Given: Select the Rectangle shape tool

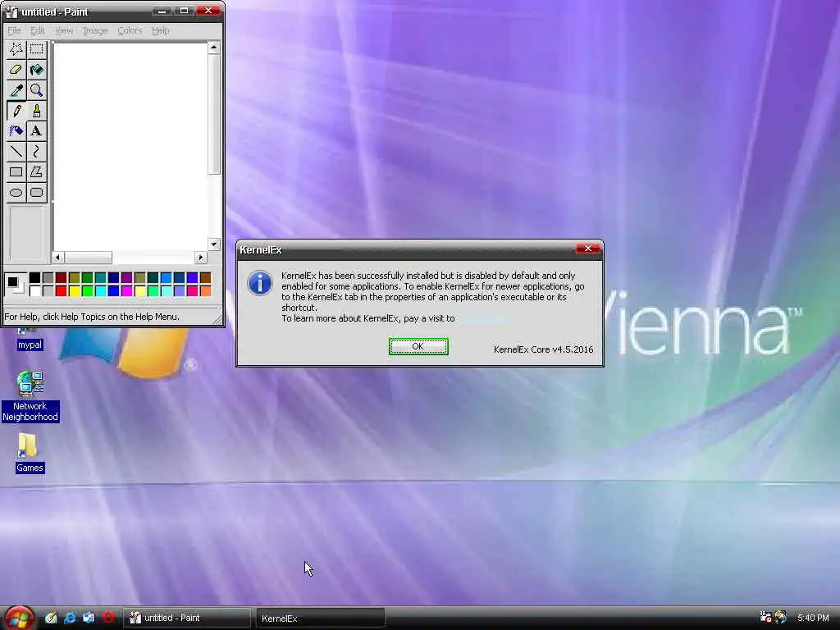Looking at the screenshot, I should tap(16, 172).
